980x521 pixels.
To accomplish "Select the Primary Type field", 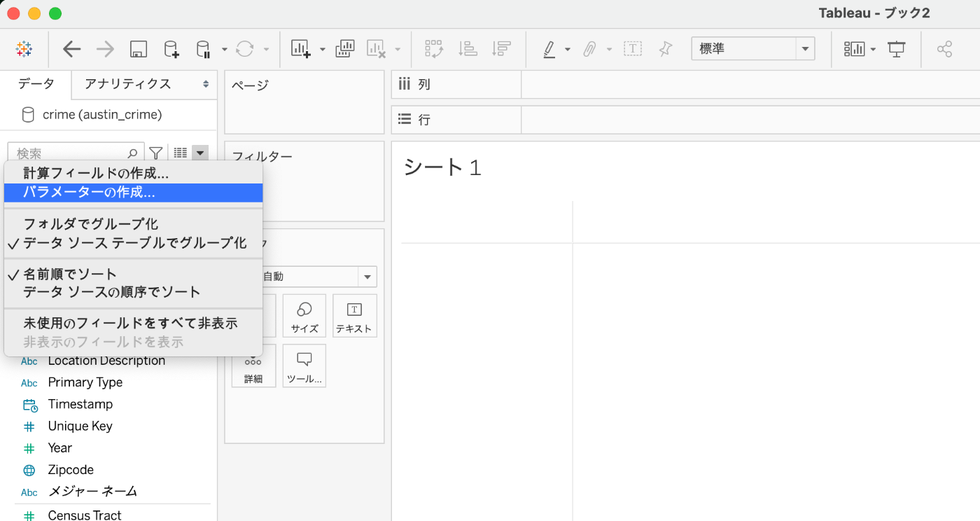I will pos(85,382).
